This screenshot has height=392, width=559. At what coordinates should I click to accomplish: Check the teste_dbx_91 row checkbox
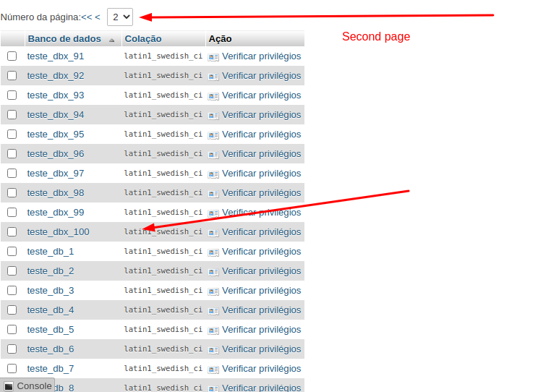(x=12, y=56)
